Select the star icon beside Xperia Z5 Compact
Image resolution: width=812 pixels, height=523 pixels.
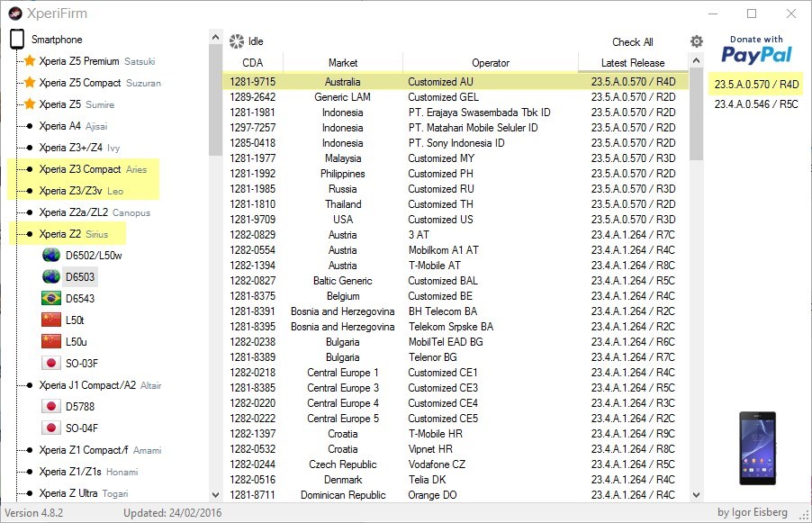pos(30,83)
